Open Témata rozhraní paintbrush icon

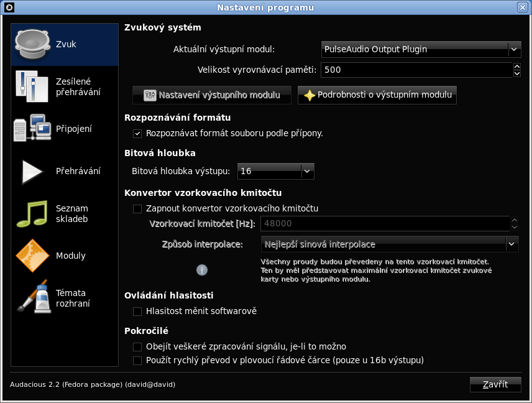pyautogui.click(x=34, y=297)
